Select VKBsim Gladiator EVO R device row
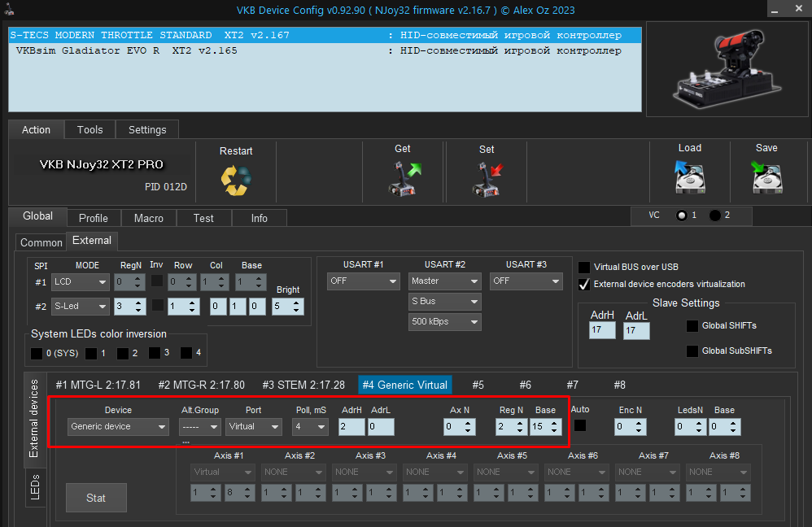Viewport: 812px width, 527px height. coord(325,50)
